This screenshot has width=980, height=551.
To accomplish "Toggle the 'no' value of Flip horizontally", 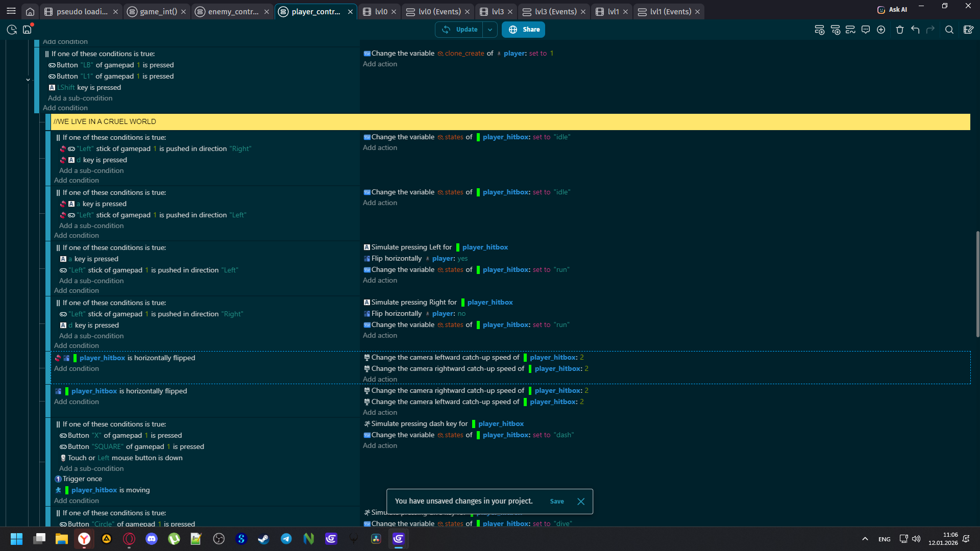I will coord(461,314).
